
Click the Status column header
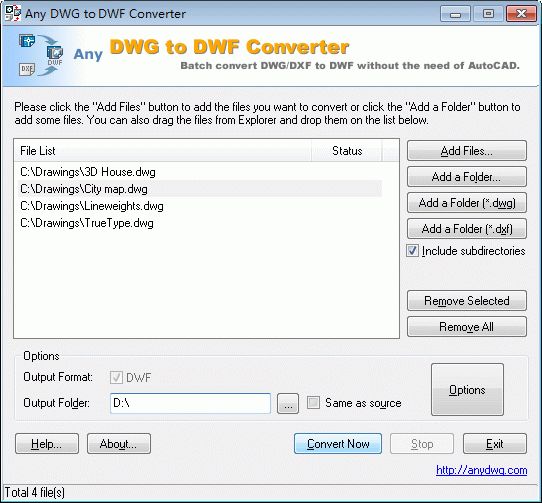(347, 151)
